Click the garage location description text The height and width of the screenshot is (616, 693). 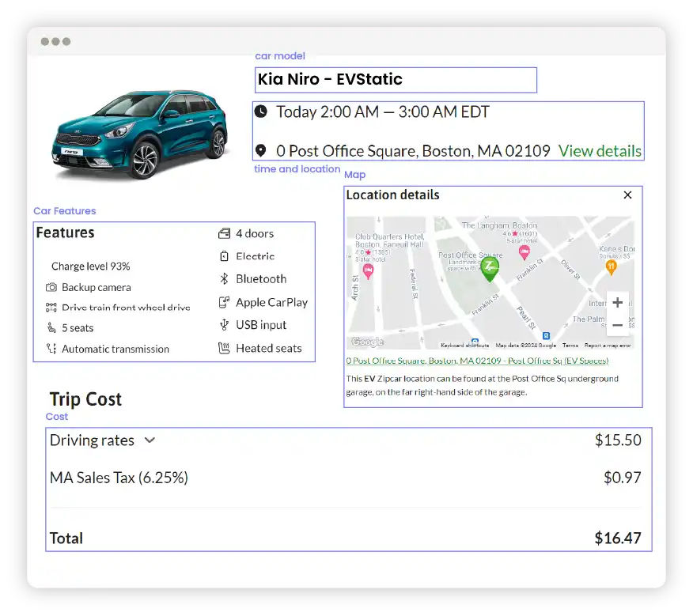483,385
